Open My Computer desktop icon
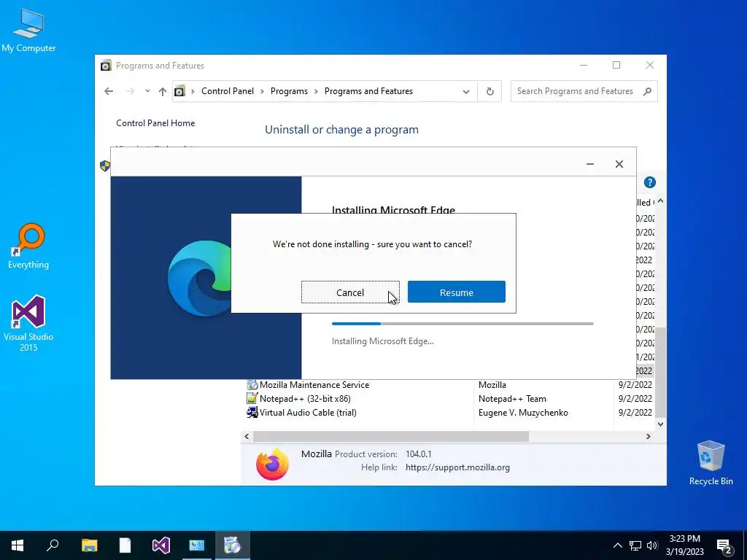The width and height of the screenshot is (747, 560). pyautogui.click(x=28, y=31)
